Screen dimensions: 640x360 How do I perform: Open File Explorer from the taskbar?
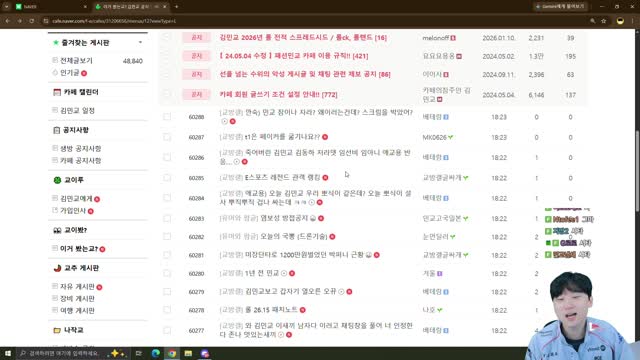pos(188,353)
